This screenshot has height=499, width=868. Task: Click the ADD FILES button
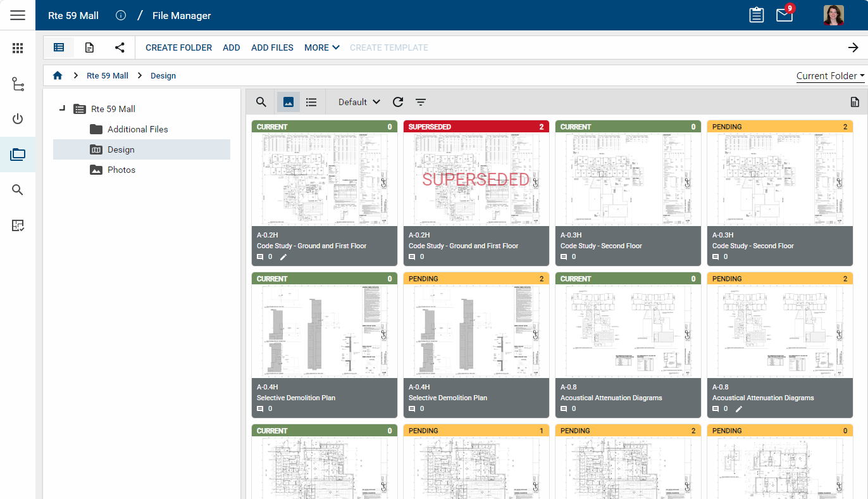click(x=272, y=47)
